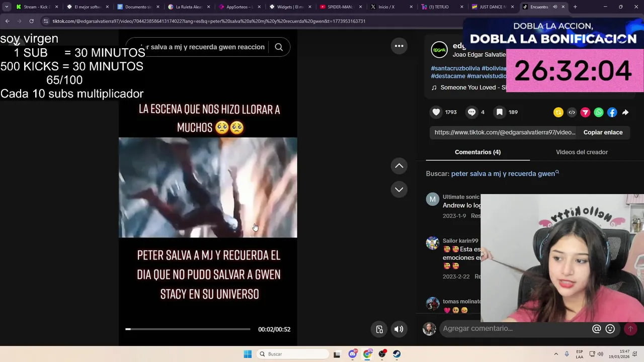Open OBS Studio from the taskbar
This screenshot has width=644, height=362.
382,354
